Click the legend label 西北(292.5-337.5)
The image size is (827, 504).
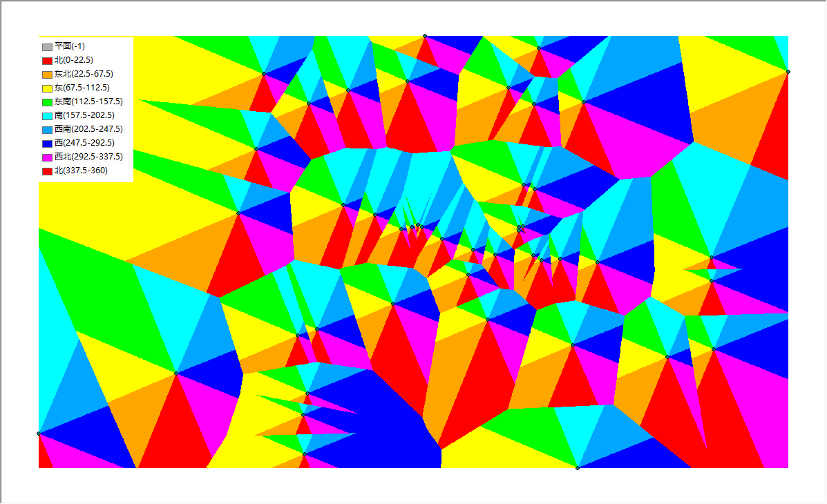tap(88, 157)
